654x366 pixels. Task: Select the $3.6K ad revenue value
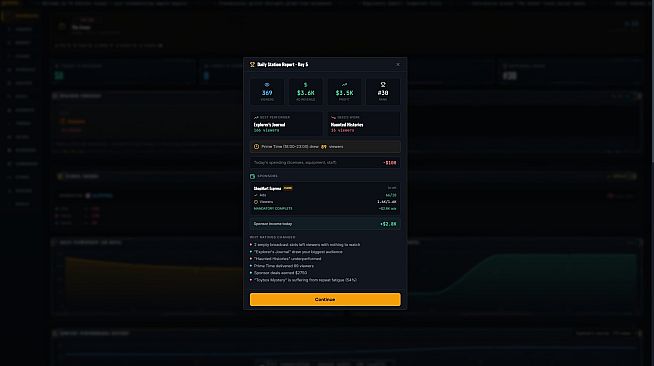[305, 93]
